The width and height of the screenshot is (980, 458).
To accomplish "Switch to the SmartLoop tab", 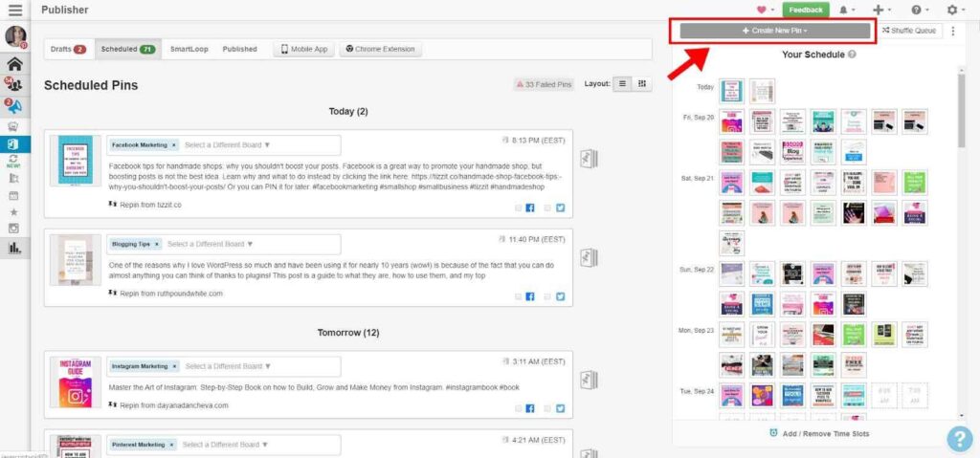I will [x=189, y=49].
